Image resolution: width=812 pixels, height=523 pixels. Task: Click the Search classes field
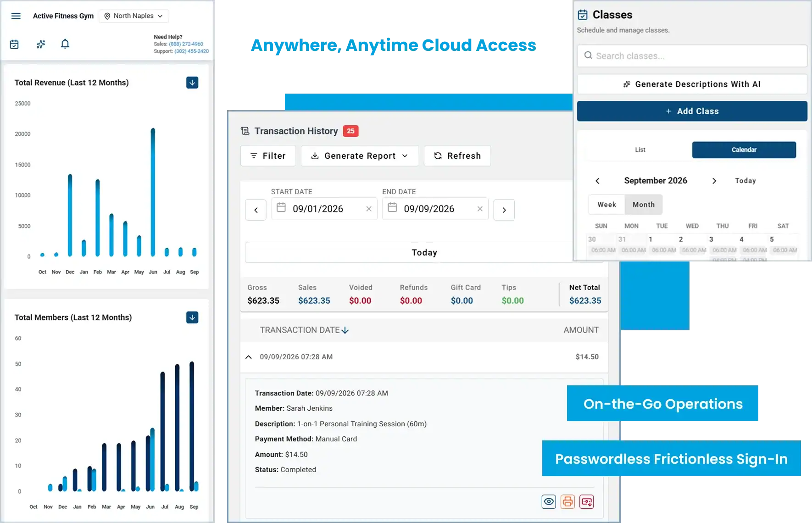click(x=692, y=56)
